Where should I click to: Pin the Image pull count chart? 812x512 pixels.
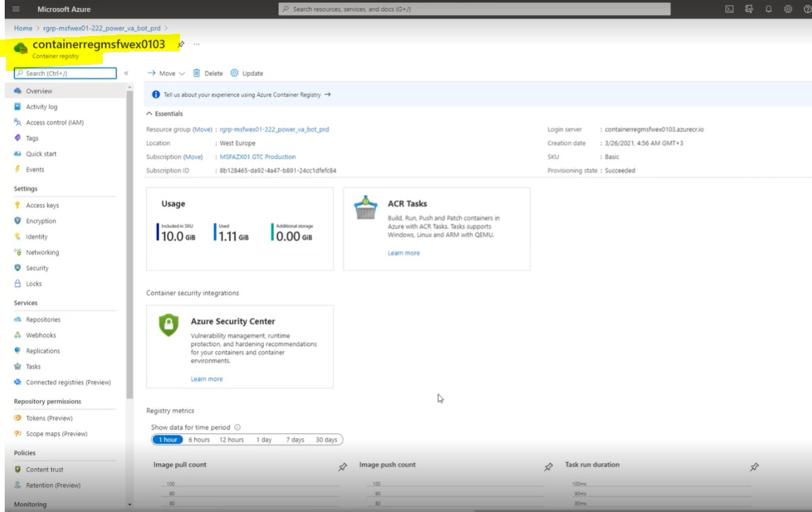342,467
